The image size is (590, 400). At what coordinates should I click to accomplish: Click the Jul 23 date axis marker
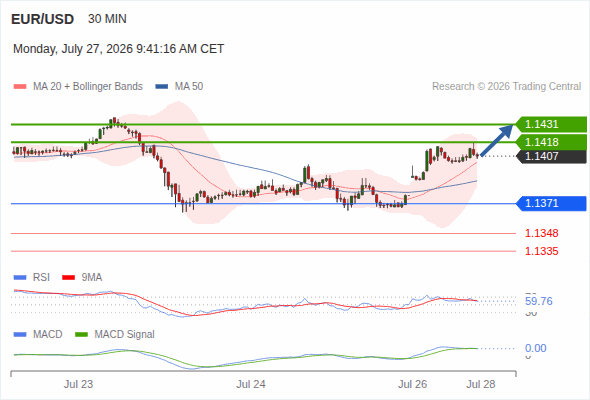click(x=78, y=384)
